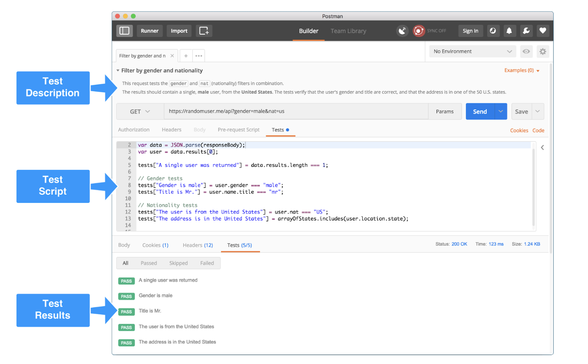Viewport: 588px width, 364px height.
Task: Click the request URL input field
Action: (296, 112)
